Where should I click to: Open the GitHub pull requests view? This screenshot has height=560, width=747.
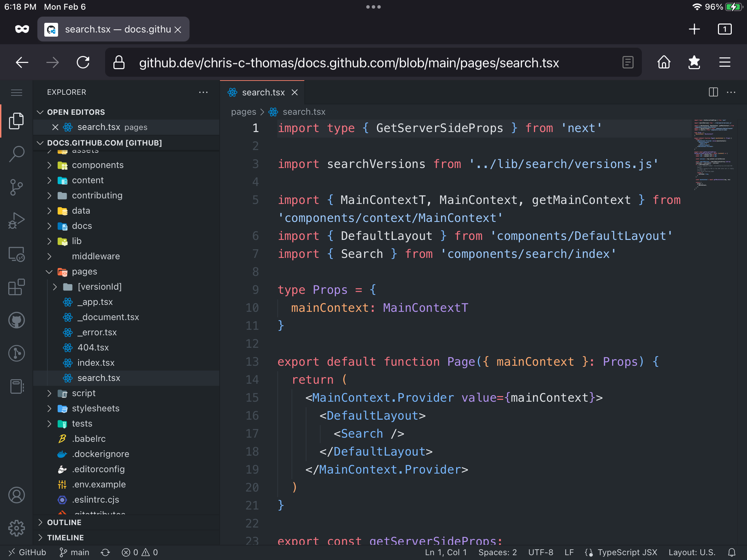click(16, 320)
